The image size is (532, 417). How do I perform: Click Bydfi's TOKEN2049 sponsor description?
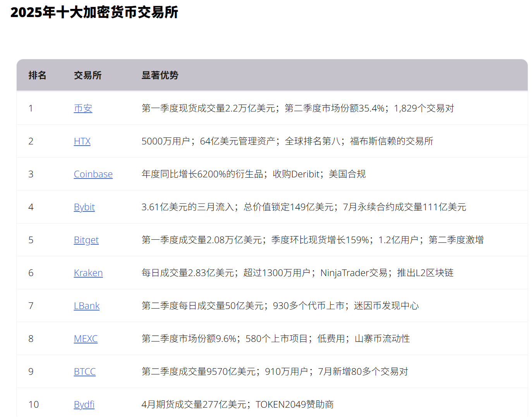click(237, 405)
